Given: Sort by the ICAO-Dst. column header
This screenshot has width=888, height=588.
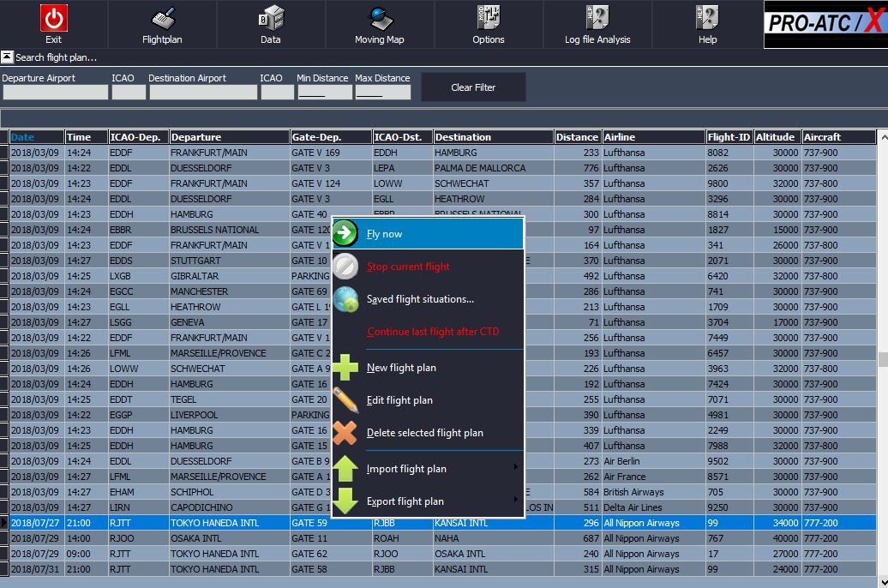Looking at the screenshot, I should (403, 137).
